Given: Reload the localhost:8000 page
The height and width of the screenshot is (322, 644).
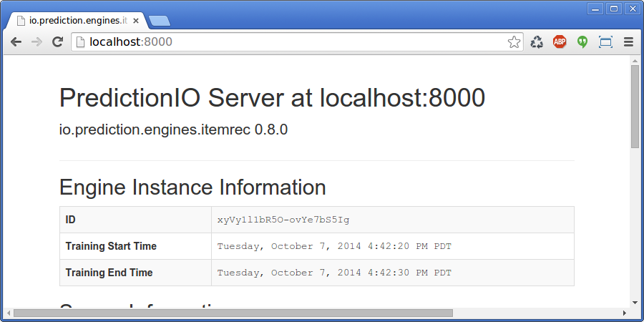Looking at the screenshot, I should pos(58,42).
